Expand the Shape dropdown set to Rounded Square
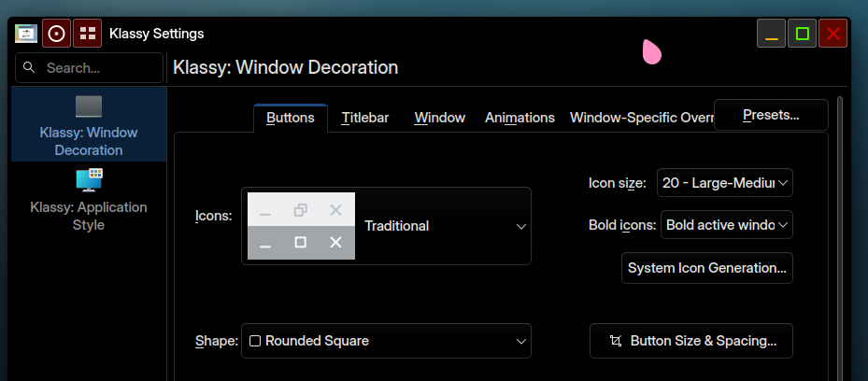Screen dimensions: 868x381 (x=386, y=341)
